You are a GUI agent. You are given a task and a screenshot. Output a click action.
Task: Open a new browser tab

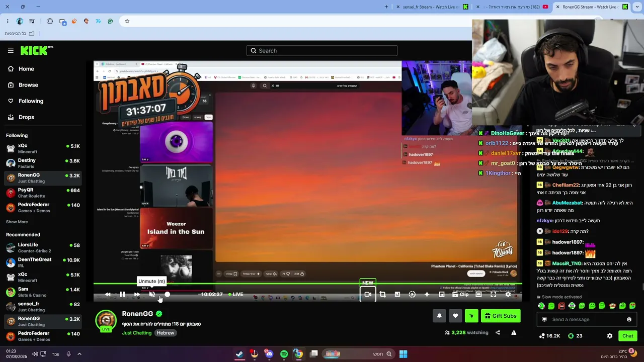(386, 7)
